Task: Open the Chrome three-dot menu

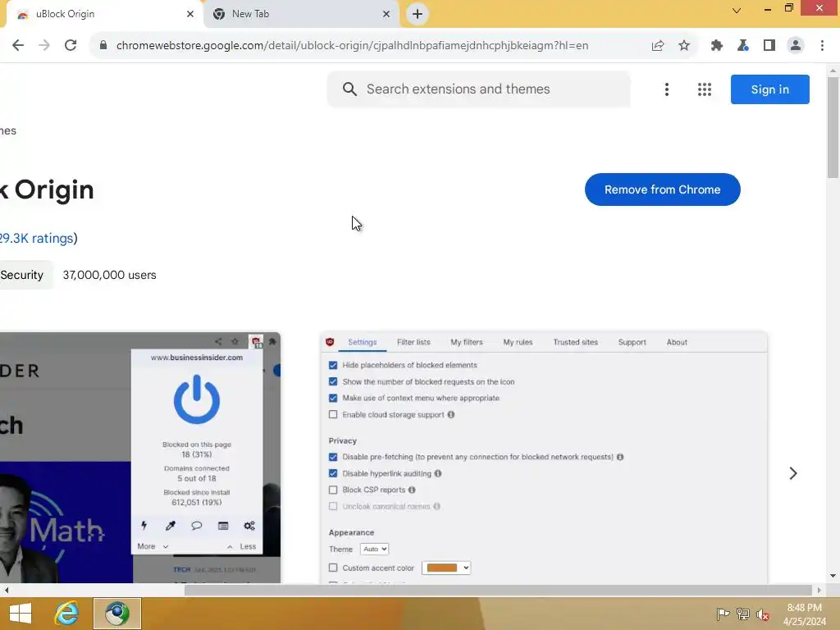Action: pos(822,46)
